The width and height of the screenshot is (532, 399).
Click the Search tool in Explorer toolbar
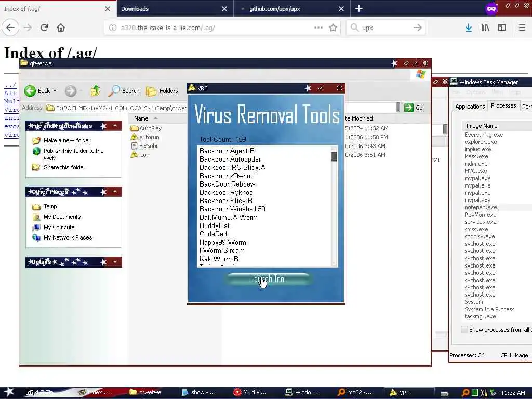(124, 90)
